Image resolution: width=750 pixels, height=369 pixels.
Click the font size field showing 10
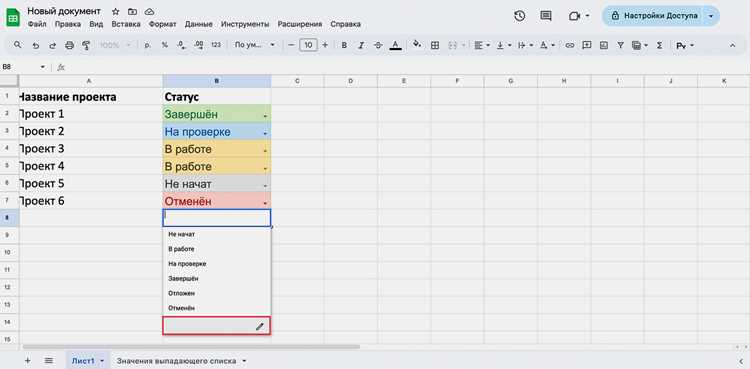click(x=309, y=45)
